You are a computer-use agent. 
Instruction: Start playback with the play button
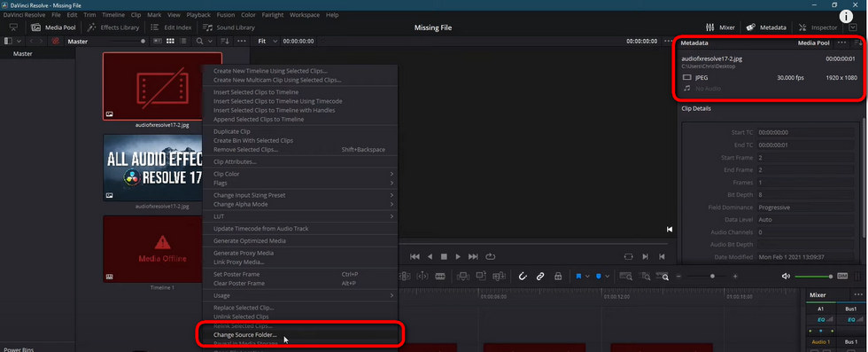(x=458, y=256)
